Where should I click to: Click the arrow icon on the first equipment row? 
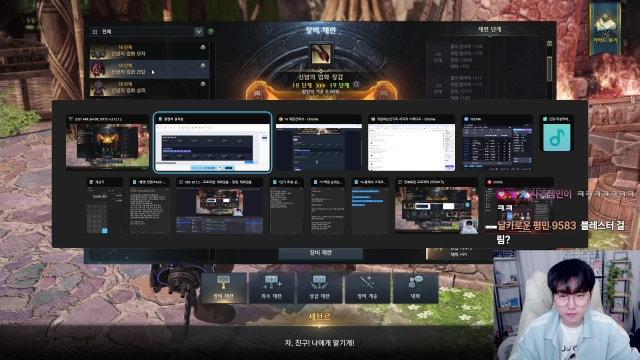coord(203,47)
